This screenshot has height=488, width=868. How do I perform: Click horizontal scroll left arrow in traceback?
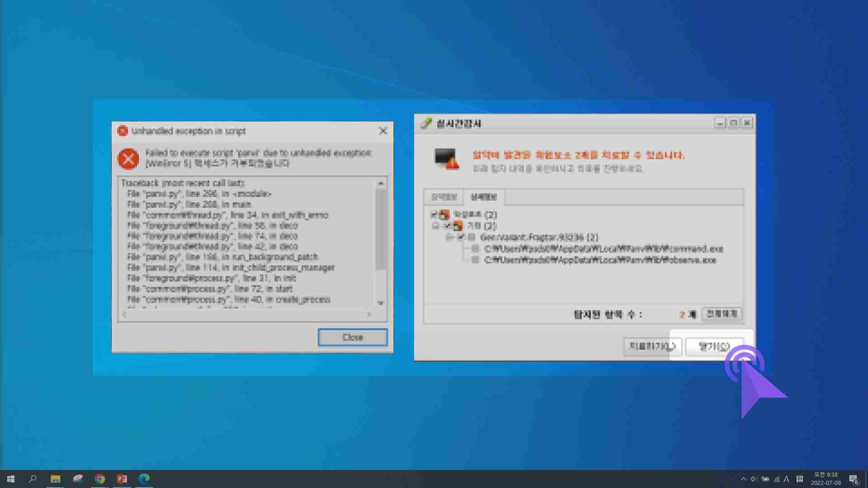(124, 314)
